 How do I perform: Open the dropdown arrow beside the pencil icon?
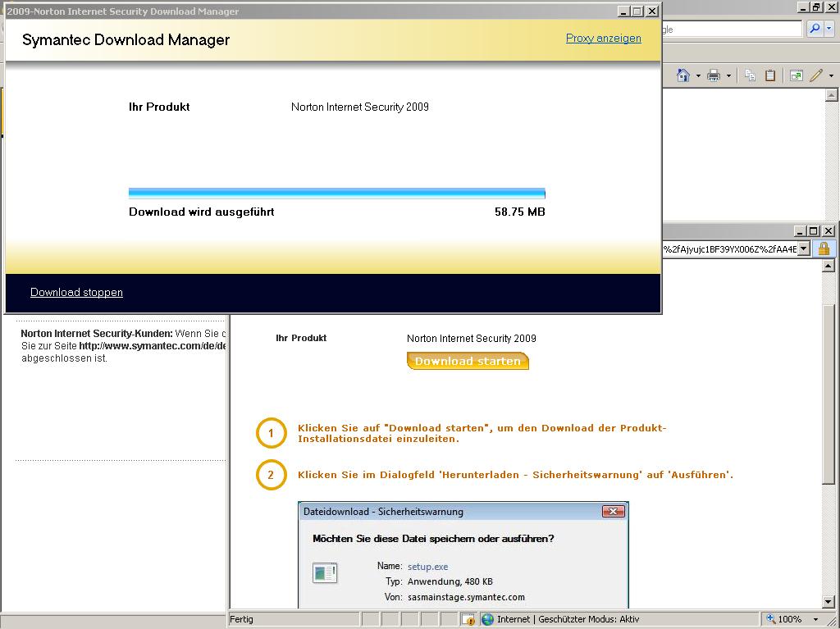point(831,76)
